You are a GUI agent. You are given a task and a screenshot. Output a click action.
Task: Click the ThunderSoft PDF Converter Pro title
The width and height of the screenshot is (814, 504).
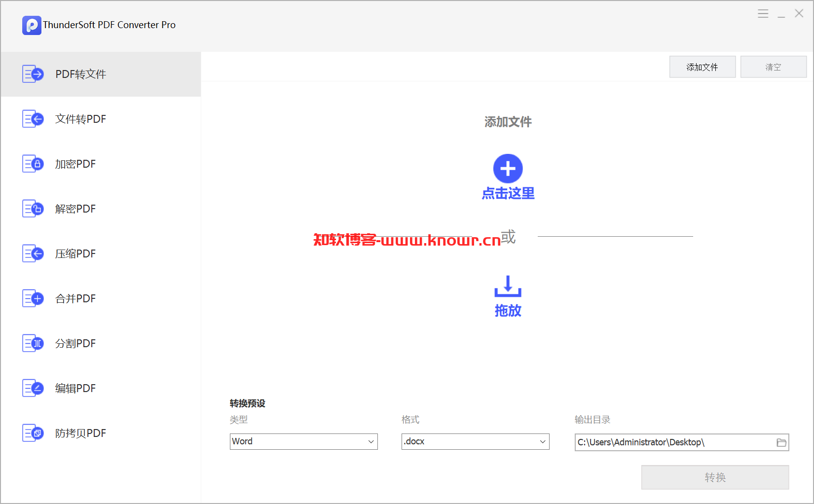(109, 25)
